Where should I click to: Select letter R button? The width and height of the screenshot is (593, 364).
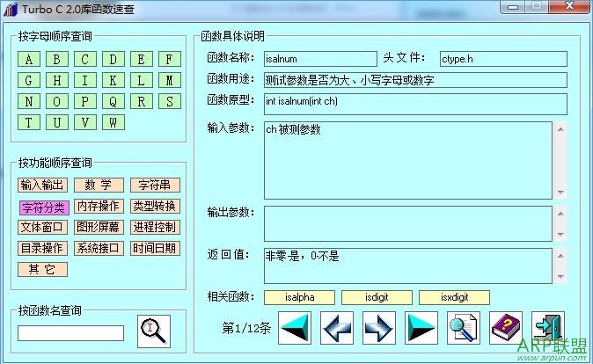(x=142, y=101)
